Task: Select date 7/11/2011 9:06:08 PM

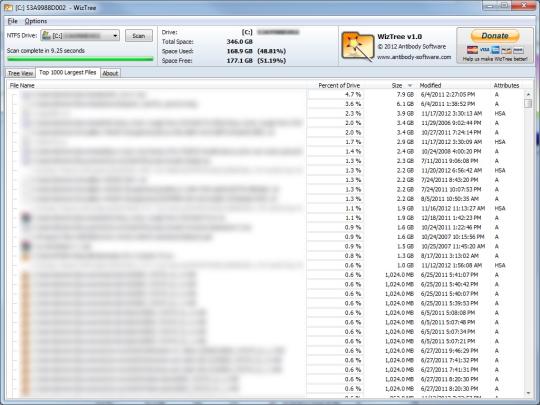Action: coord(449,161)
